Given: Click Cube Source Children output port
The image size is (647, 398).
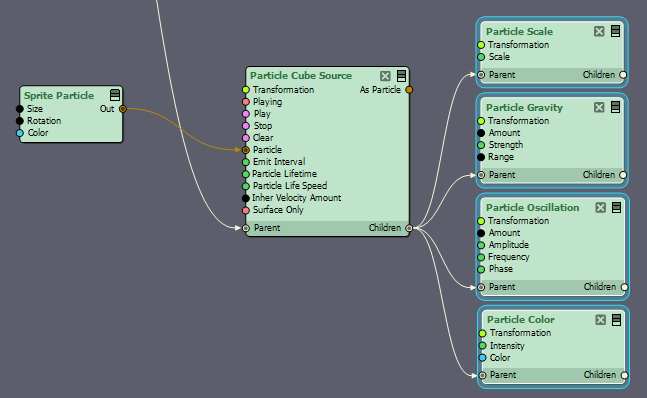Looking at the screenshot, I should 409,228.
